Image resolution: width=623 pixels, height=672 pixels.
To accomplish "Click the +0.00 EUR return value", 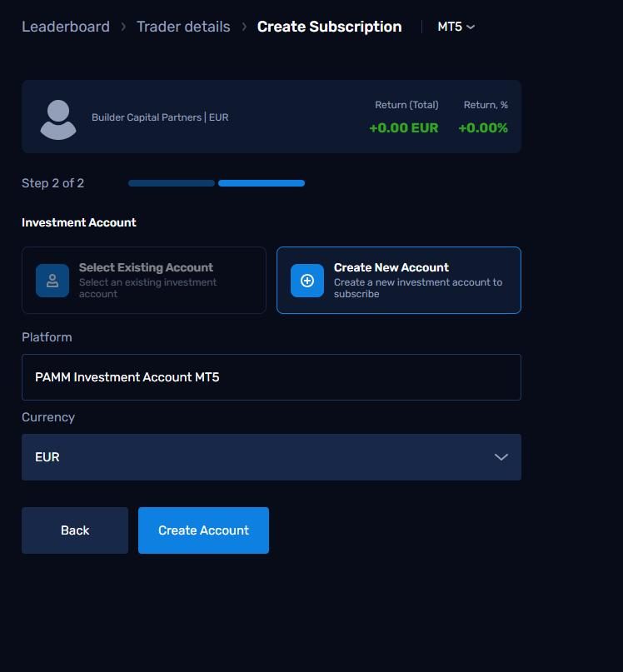I will tap(403, 127).
